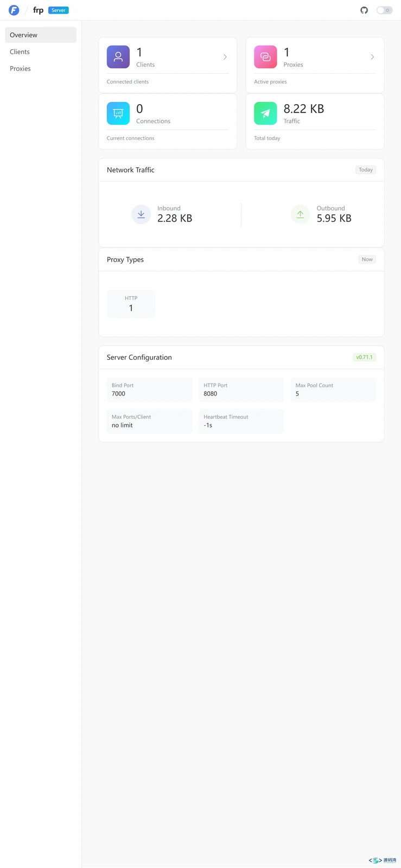Click the Today tag in Network Traffic
This screenshot has width=401, height=868.
coord(366,170)
